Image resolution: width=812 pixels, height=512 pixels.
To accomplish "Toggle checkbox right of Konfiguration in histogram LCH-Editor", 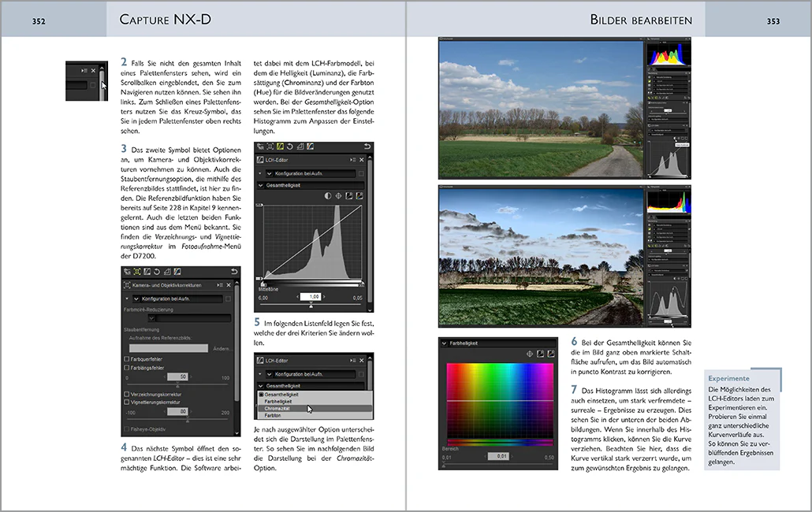I will pyautogui.click(x=361, y=174).
